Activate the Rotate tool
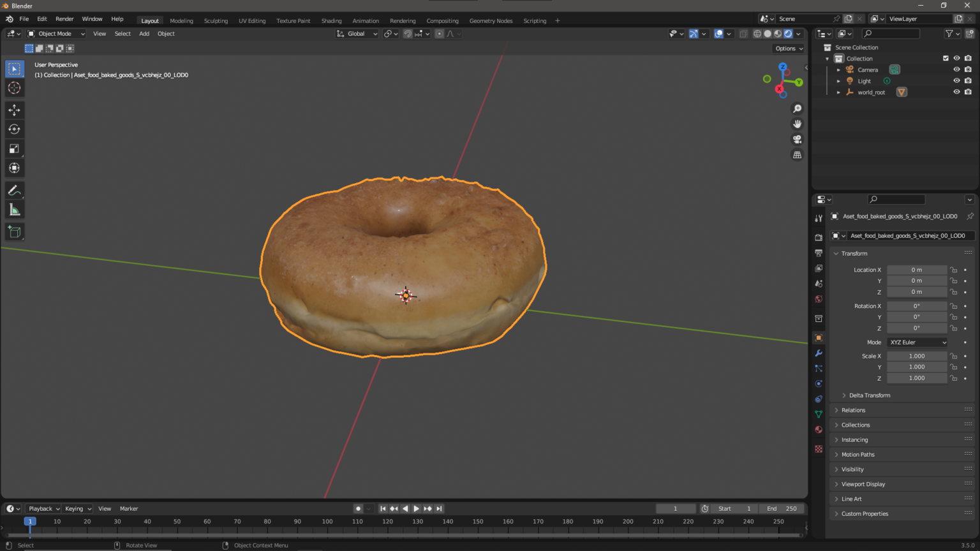 click(x=14, y=129)
